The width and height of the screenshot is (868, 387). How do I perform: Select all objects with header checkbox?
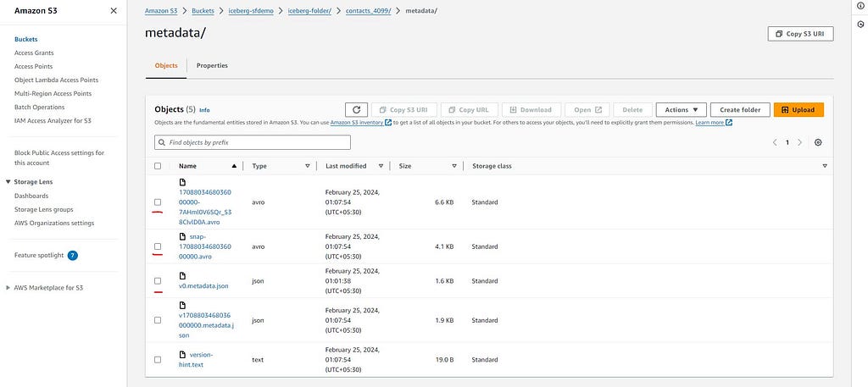coord(158,166)
